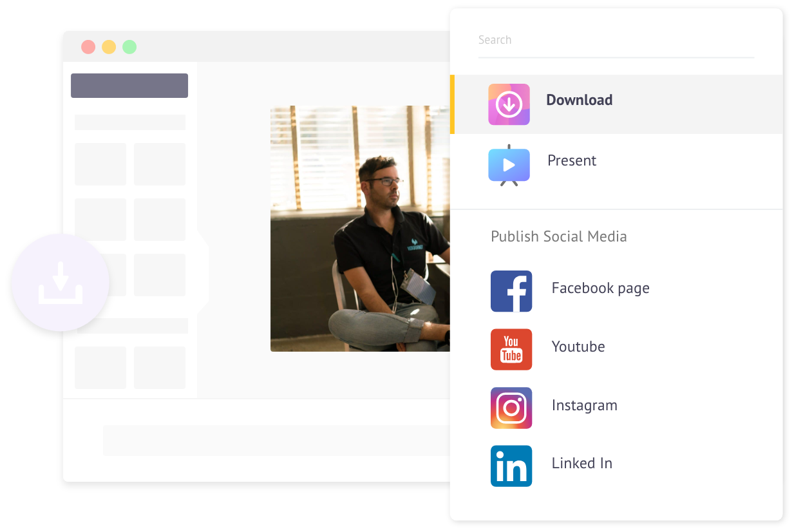Screen dimensions: 794x532
Task: Select the Youtube publish option
Action: 578,347
